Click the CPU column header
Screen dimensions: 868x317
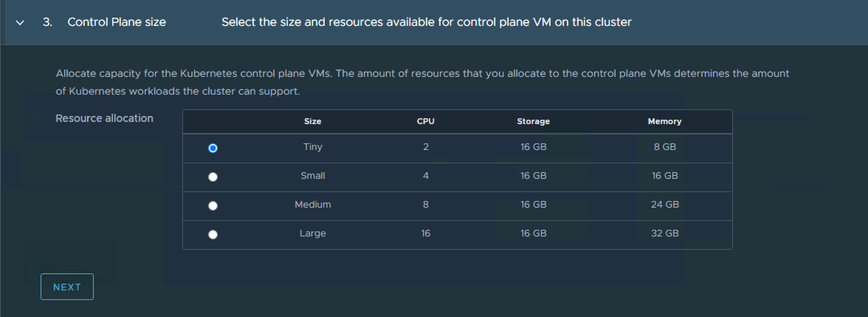pos(426,121)
